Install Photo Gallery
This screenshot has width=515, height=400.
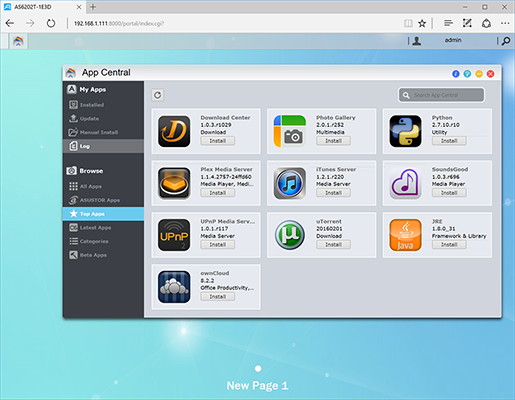(333, 141)
